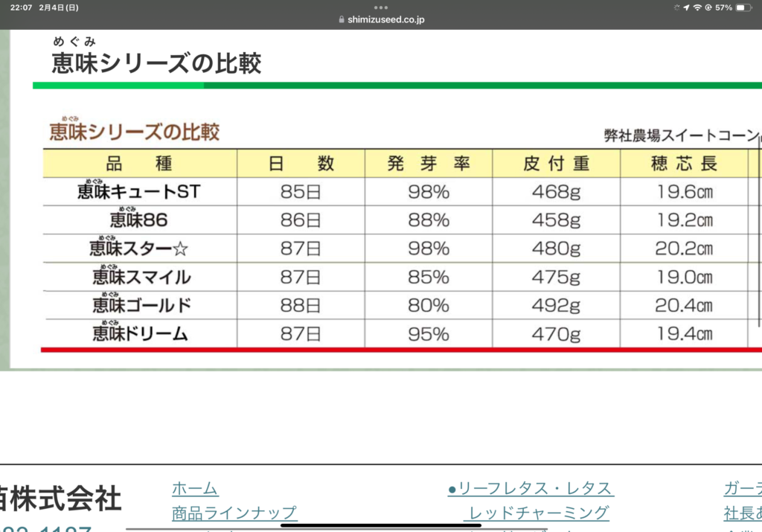The image size is (762, 532).
Task: Tap the 恵味キュートST row name
Action: [x=139, y=192]
